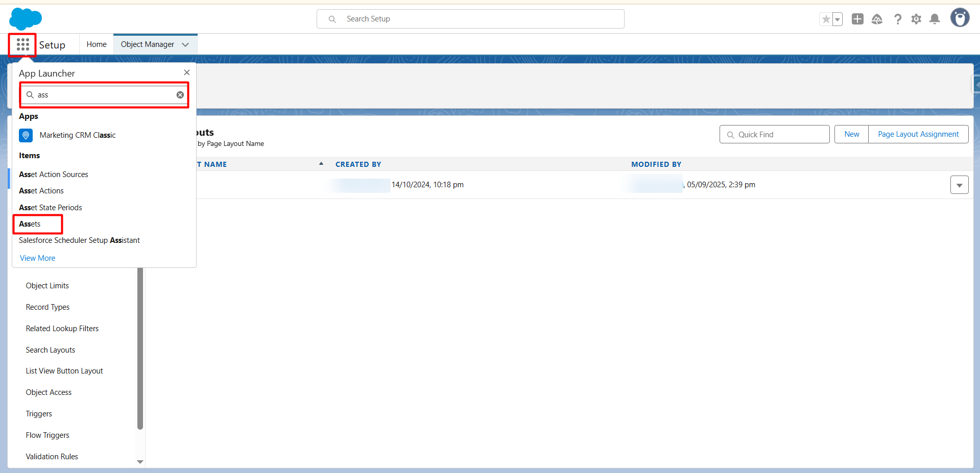This screenshot has height=473, width=980.
Task: Open Object Access in sidebar
Action: click(49, 392)
